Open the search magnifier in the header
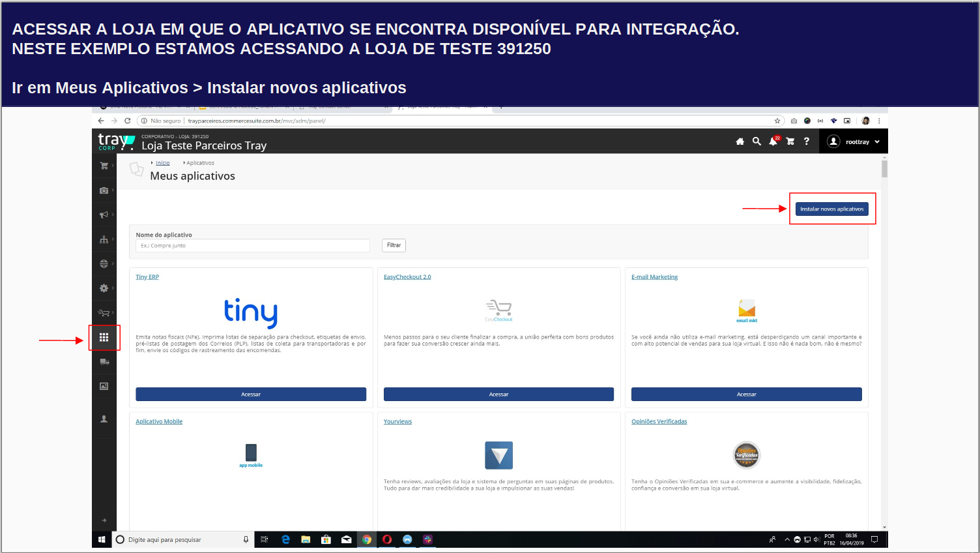Screen dimensions: 980x553 [757, 142]
